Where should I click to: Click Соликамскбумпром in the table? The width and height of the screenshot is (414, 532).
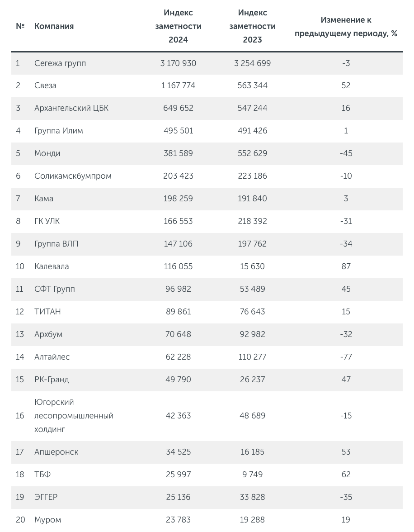point(73,176)
